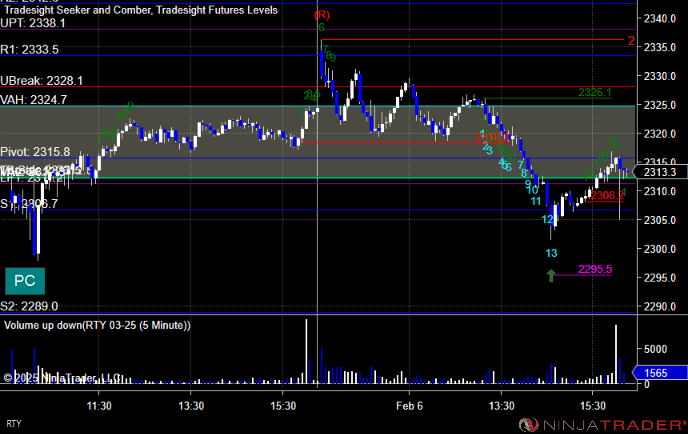Screen dimensions: 688x434
Task: Click the 2290.0 price axis label
Action: [x=659, y=306]
